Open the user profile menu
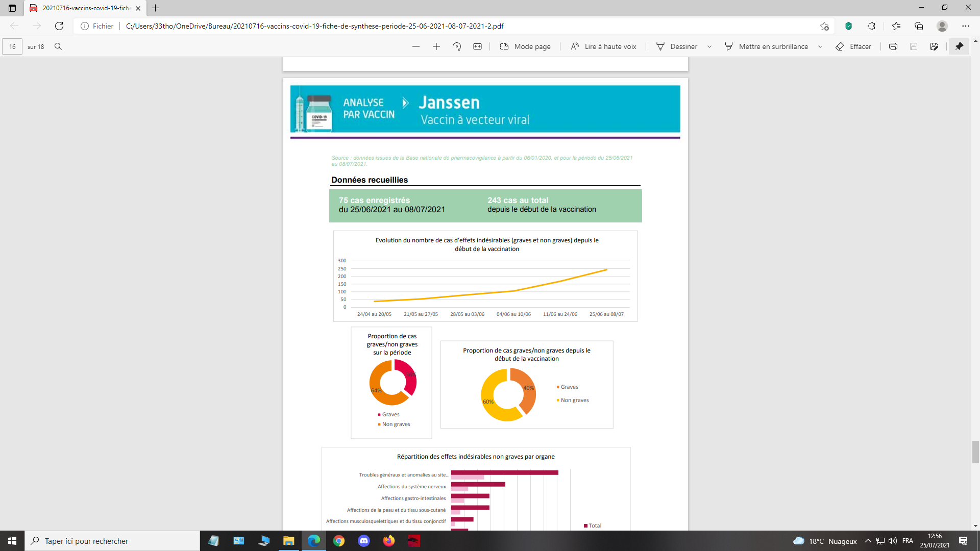 click(942, 26)
